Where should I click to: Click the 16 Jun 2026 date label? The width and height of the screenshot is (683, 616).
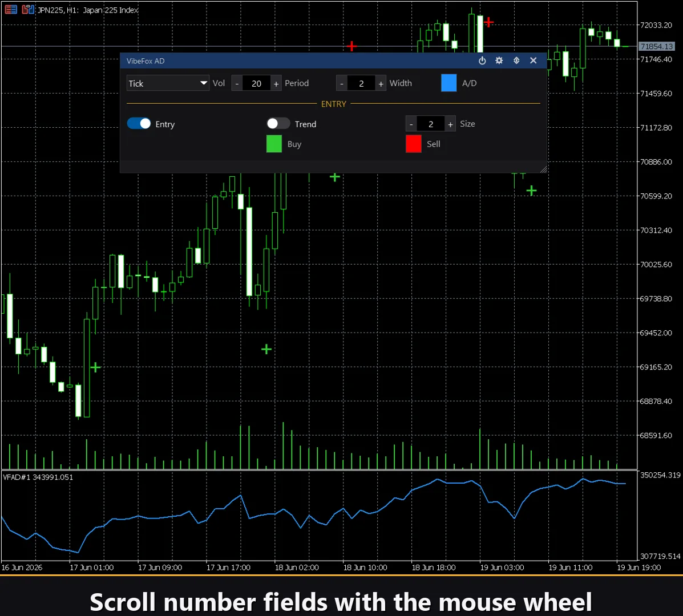[22, 568]
